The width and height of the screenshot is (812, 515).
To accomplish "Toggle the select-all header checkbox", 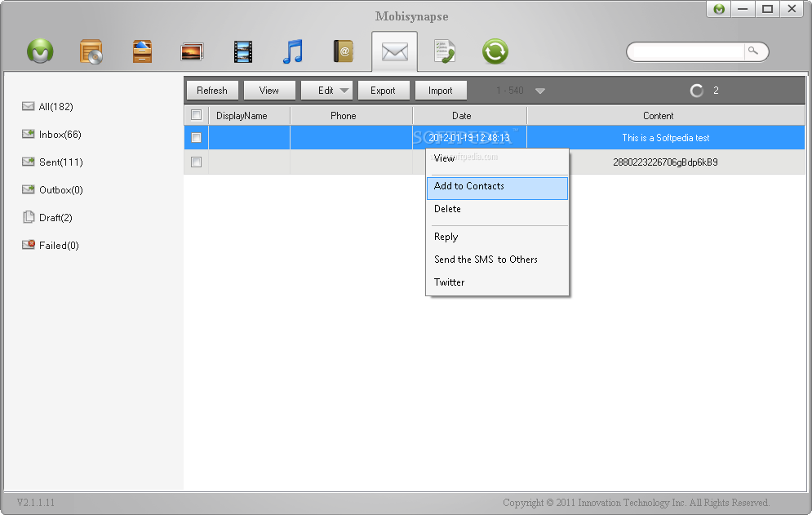I will (x=197, y=115).
